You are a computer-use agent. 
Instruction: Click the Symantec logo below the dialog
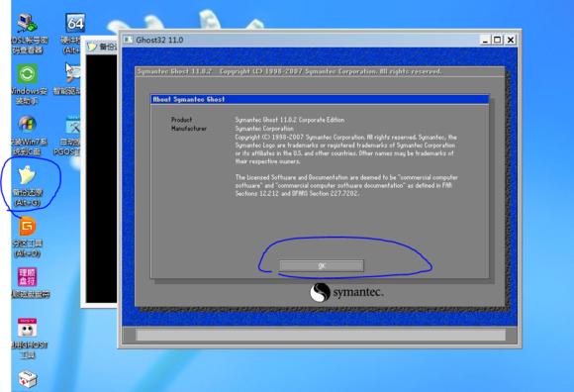(346, 292)
